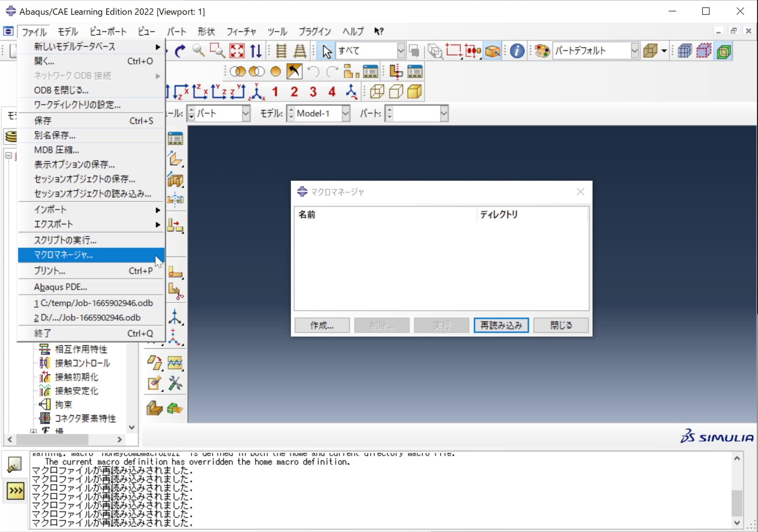
Task: Select the wireframe render style cube
Action: 377,92
